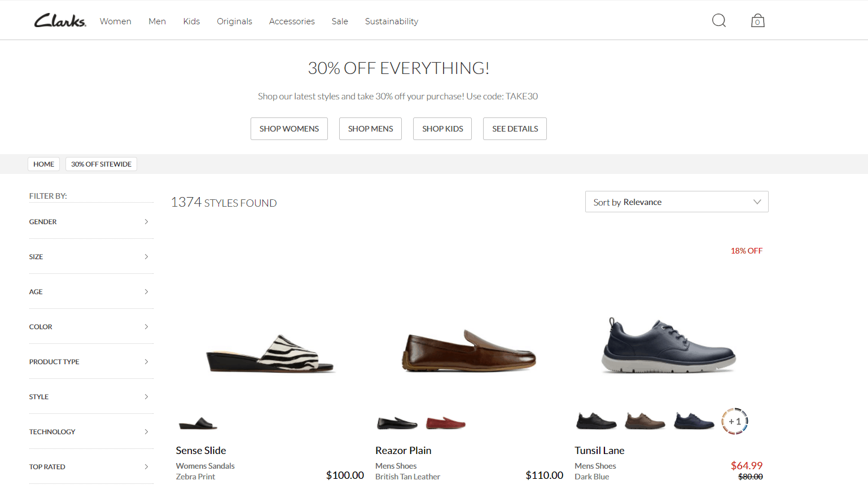Screen dimensions: 868x489
Task: Select the red Reazor Plain variant
Action: tap(446, 423)
